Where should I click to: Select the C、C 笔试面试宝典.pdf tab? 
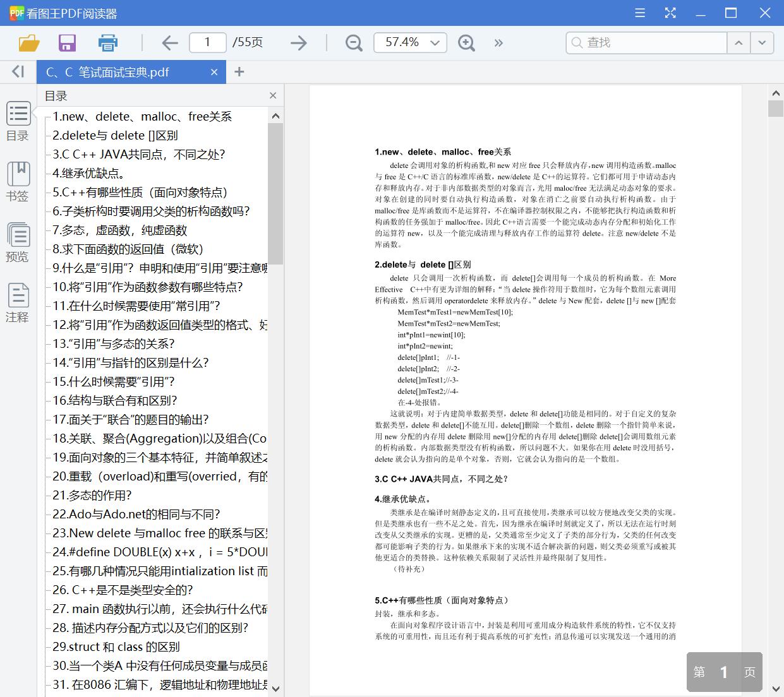[x=114, y=71]
